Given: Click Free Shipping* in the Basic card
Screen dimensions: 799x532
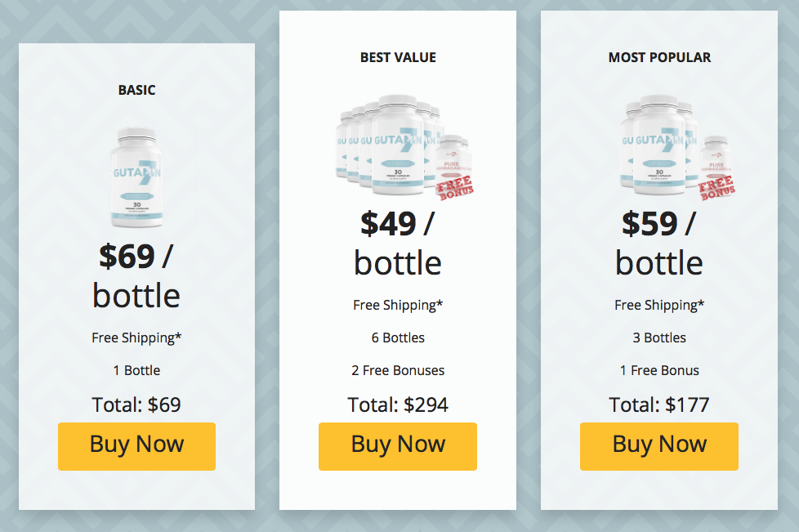Looking at the screenshot, I should 136,338.
